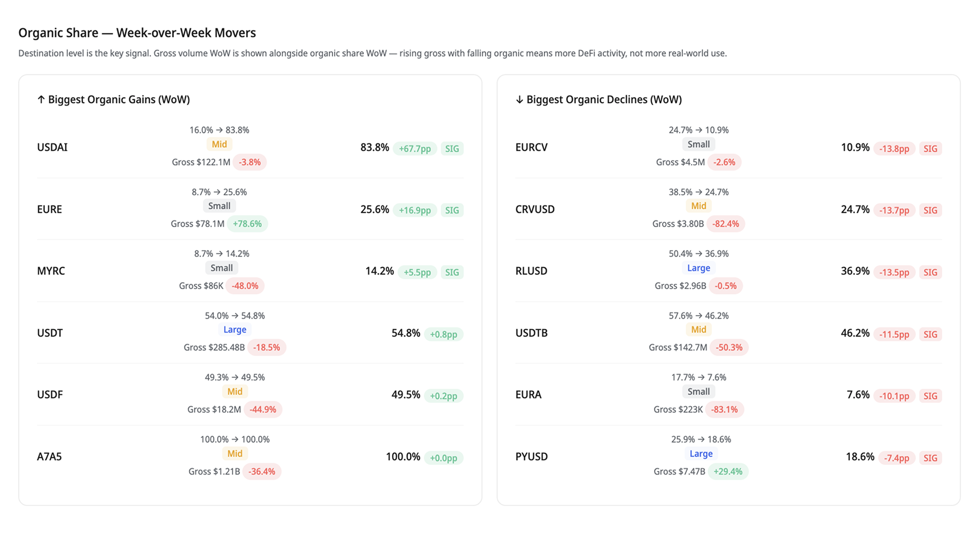
Task: Open the EURA ticker link
Action: coord(528,394)
